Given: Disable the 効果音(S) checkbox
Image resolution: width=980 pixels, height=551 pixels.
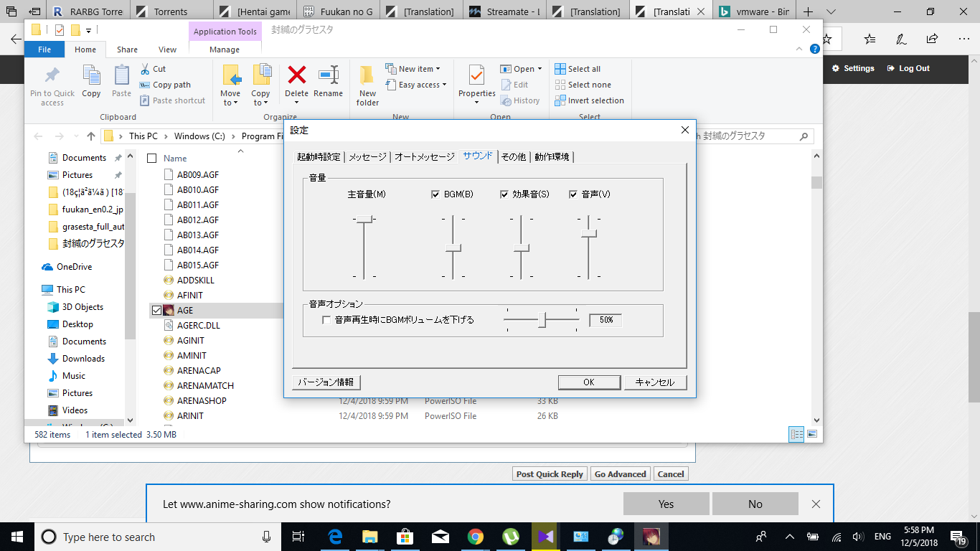Looking at the screenshot, I should pyautogui.click(x=504, y=194).
